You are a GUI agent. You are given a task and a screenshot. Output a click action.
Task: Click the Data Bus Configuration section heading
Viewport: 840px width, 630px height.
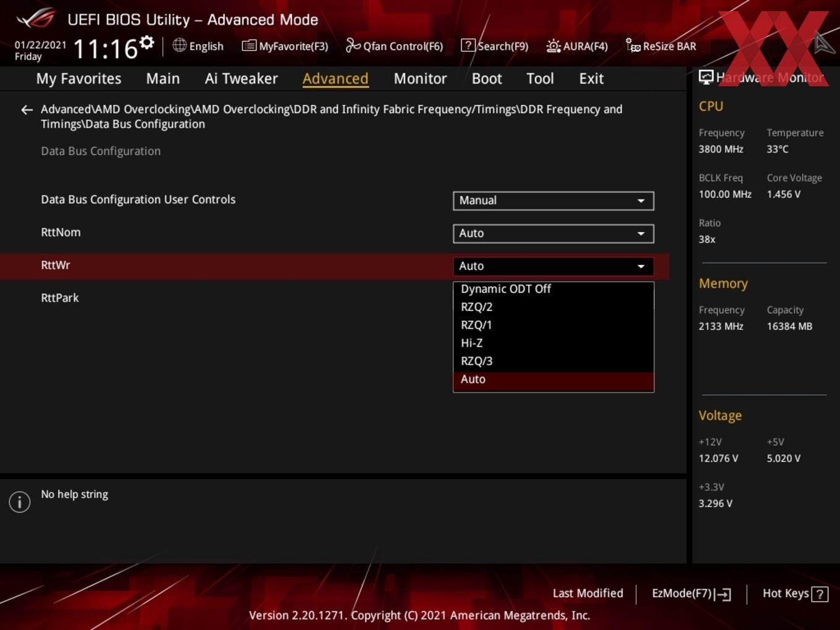tap(101, 151)
